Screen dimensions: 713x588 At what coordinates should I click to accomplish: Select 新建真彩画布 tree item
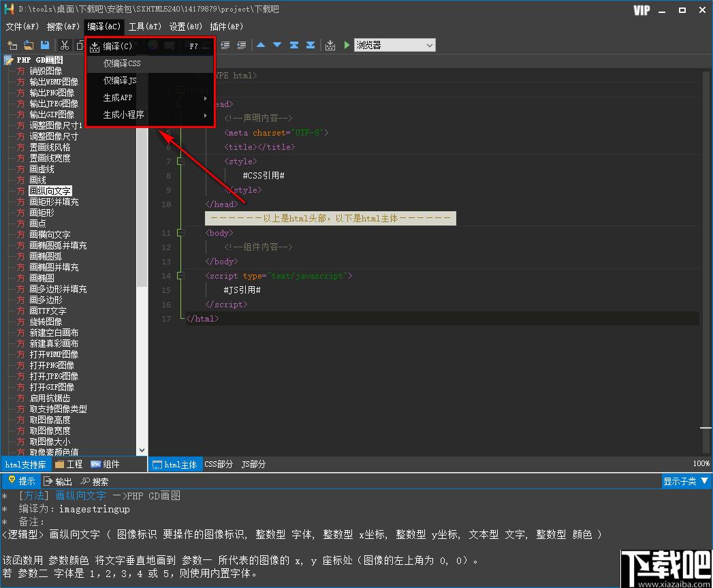click(54, 343)
